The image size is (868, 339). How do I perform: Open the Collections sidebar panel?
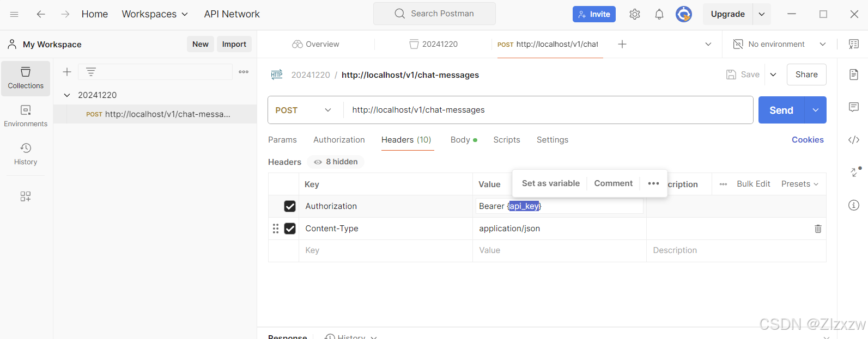point(26,78)
